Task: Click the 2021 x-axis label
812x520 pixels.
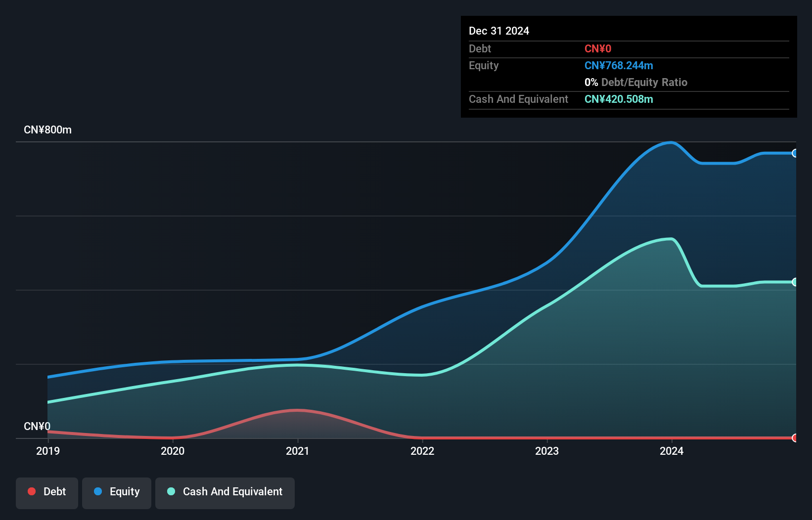Action: coord(298,451)
